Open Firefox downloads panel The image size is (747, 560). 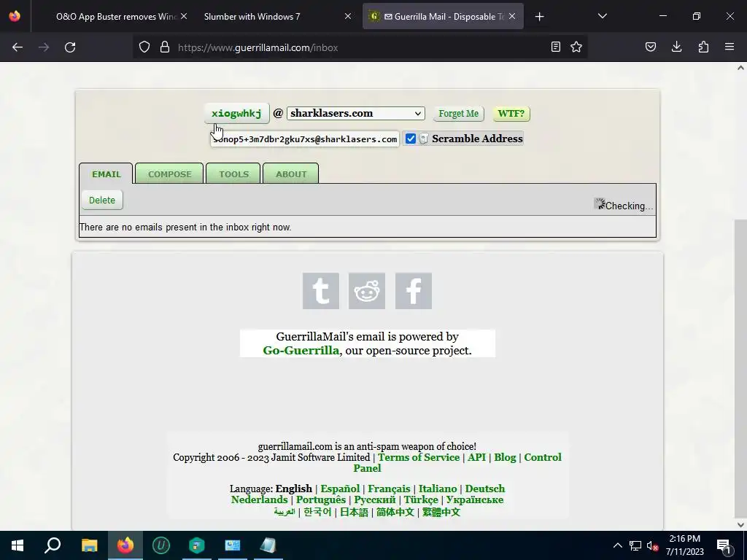(x=676, y=47)
